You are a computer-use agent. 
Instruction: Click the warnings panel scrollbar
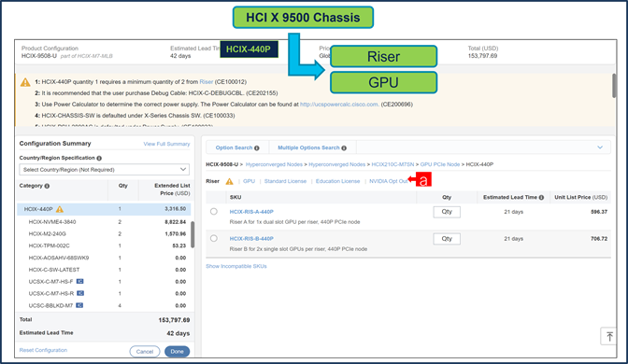tap(614, 86)
